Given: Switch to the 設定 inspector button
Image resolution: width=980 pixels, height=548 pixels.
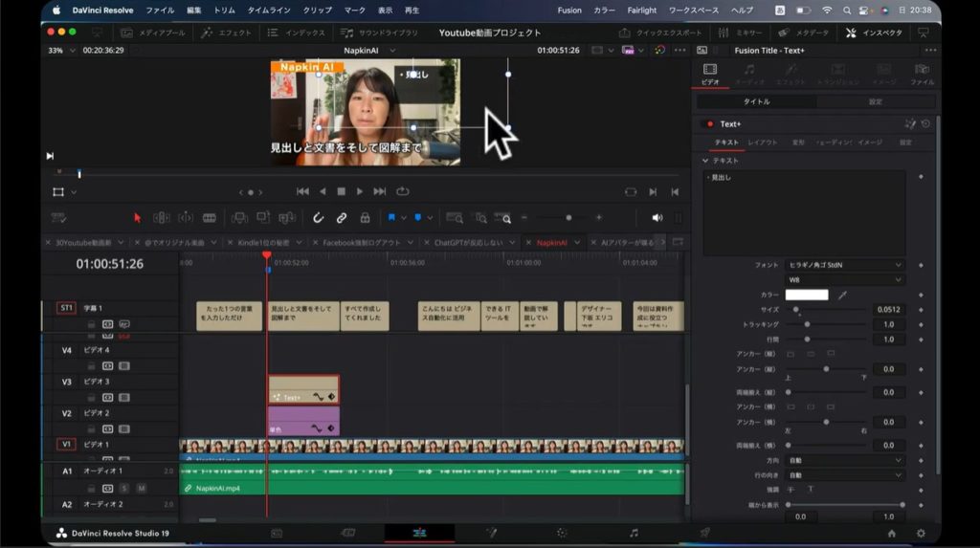Looking at the screenshot, I should (875, 101).
